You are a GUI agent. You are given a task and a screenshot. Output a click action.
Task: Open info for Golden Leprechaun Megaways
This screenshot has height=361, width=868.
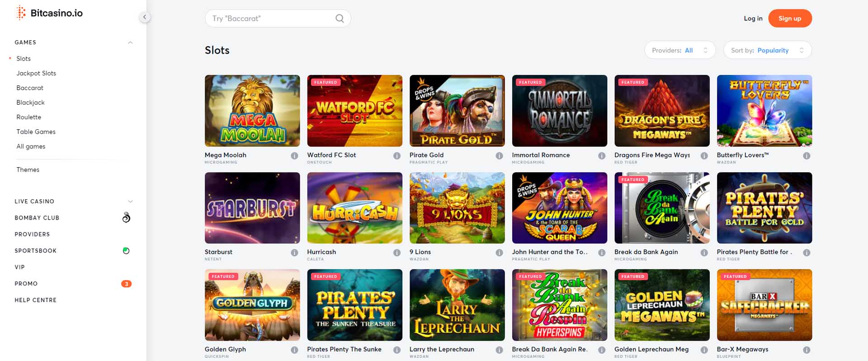coord(704,350)
